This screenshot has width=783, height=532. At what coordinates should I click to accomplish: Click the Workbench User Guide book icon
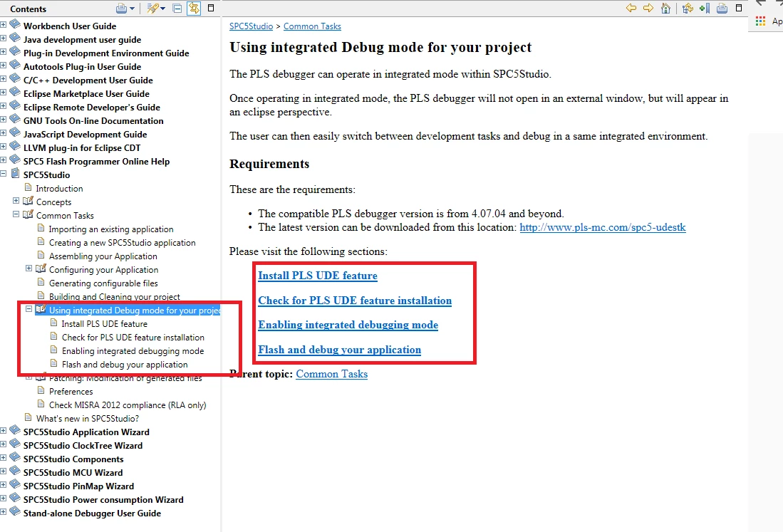15,24
